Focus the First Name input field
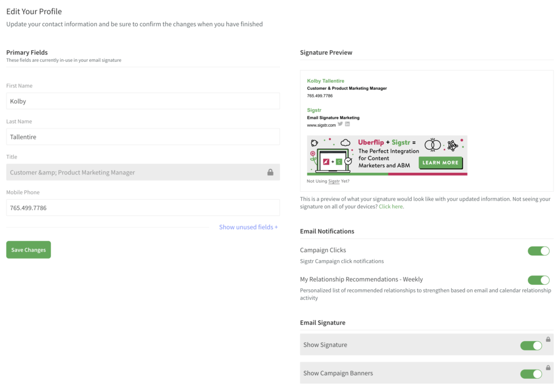The width and height of the screenshot is (560, 392). click(143, 101)
